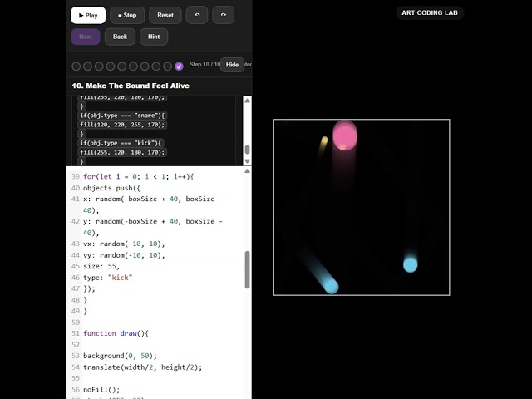The width and height of the screenshot is (532, 399).
Task: Click the code editor scrollbar thumb
Action: tap(248, 269)
